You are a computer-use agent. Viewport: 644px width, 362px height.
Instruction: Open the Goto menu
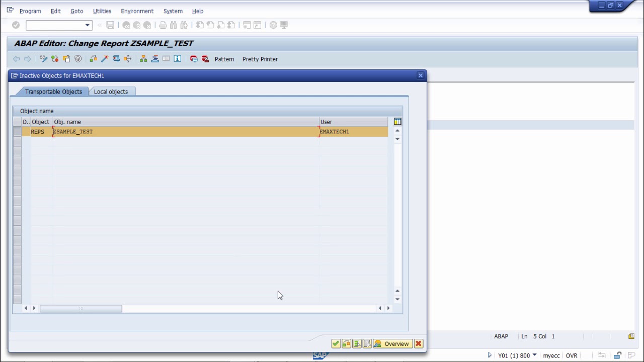(76, 11)
